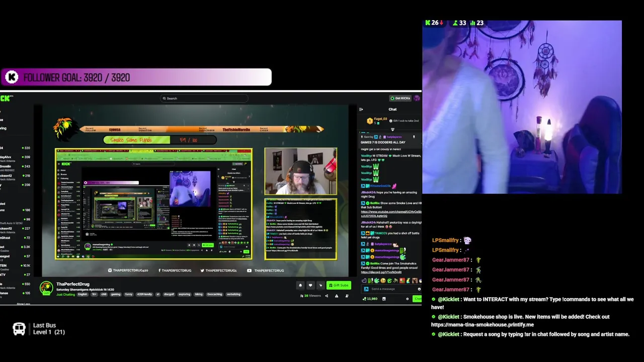This screenshot has width=644, height=362.
Task: Click the Smoke Some Funds goal bar
Action: pos(160,140)
